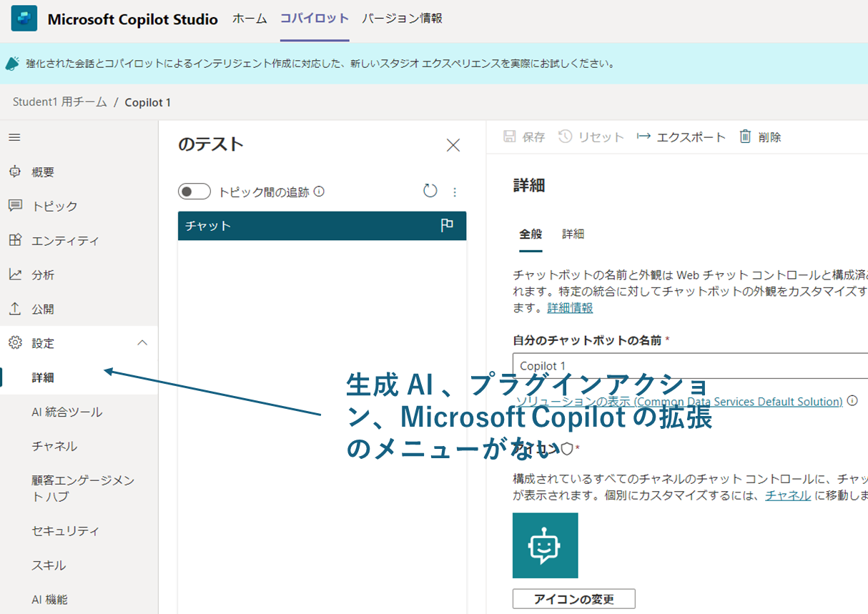The width and height of the screenshot is (868, 614).
Task: Collapse the sidebar with hamburger menu icon
Action: coord(14,137)
